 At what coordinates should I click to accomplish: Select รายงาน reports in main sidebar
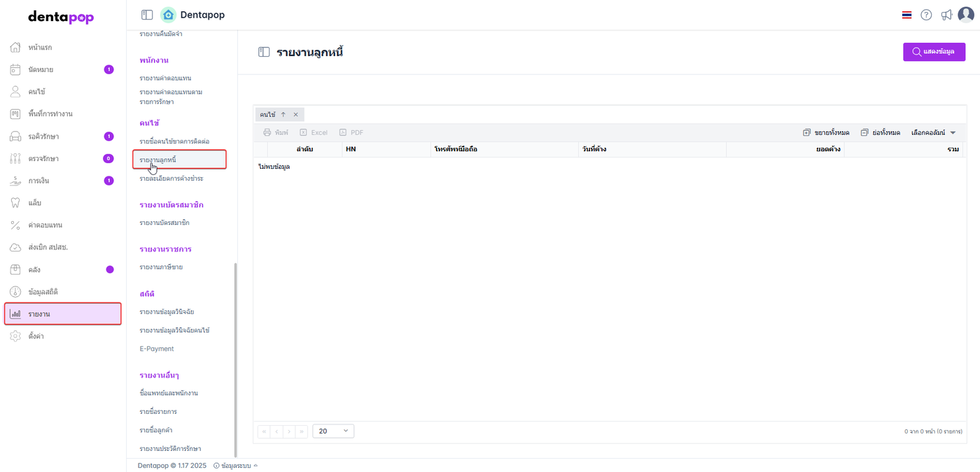click(x=62, y=314)
